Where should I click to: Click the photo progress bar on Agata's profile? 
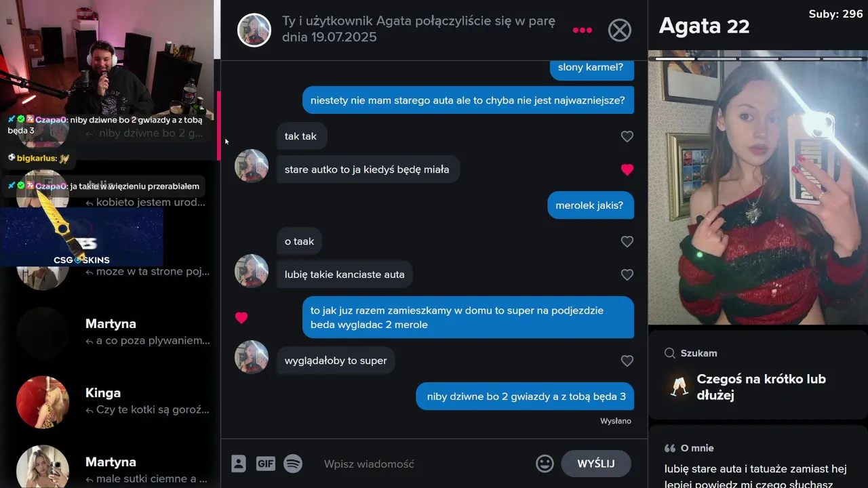click(758, 59)
